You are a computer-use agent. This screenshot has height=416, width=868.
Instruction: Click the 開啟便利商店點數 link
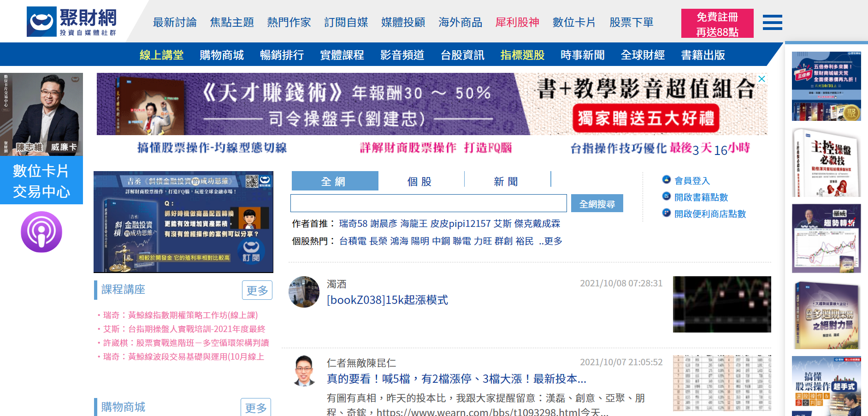click(x=710, y=214)
